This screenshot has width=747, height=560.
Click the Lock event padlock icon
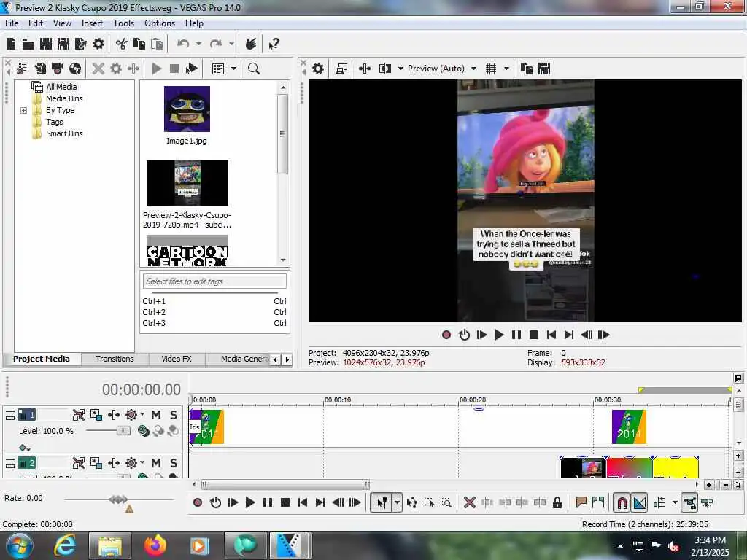(x=557, y=502)
